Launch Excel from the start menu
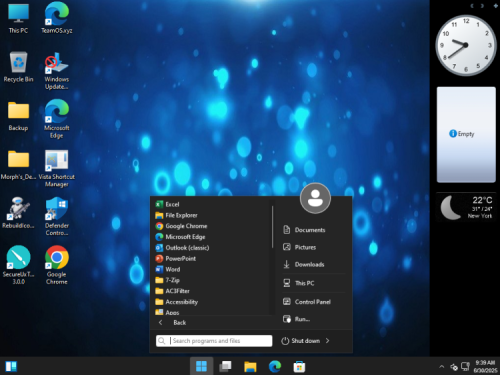This screenshot has height=375, width=500. click(x=211, y=204)
